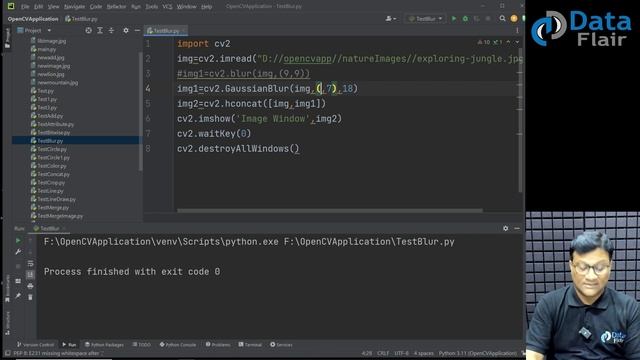Viewport: 640px width, 360px height.
Task: Select the TestBlur.py editor tab
Action: coord(166,31)
